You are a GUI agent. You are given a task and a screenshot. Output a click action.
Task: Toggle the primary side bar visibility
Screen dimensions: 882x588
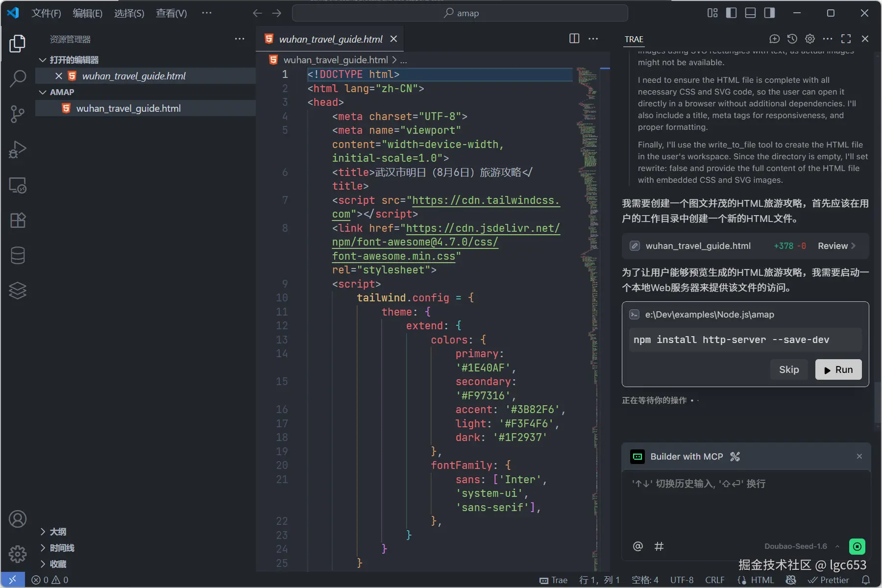731,13
